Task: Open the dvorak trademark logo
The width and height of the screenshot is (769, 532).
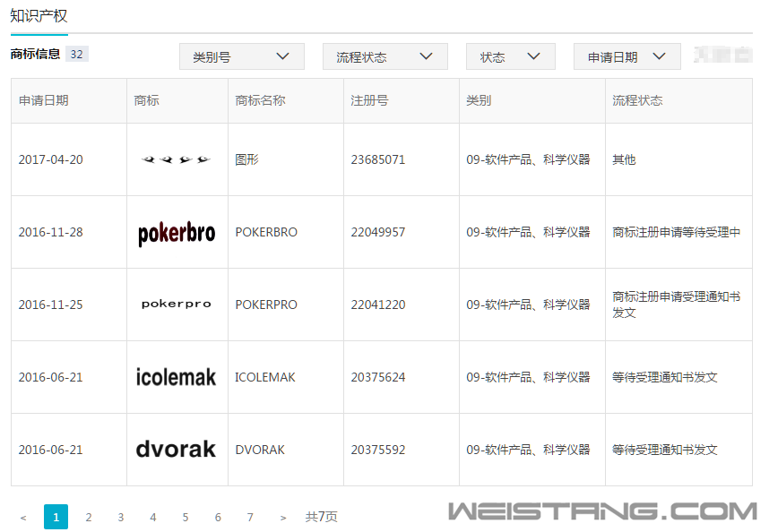Action: 176,450
